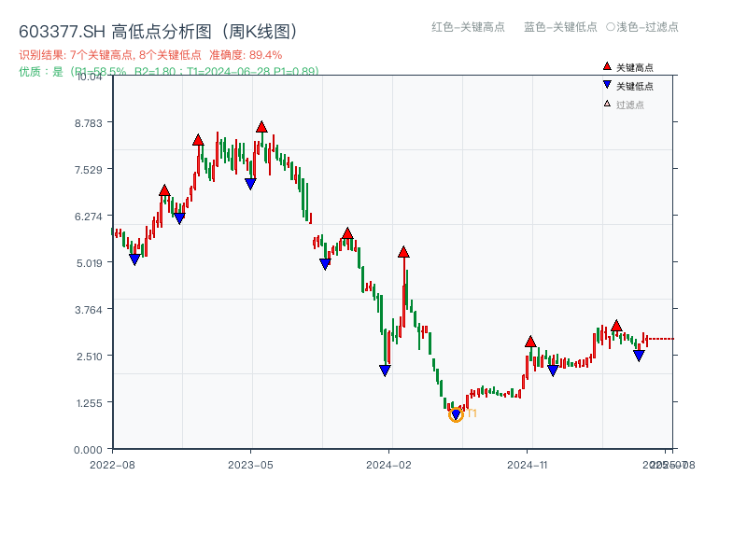
Task: Click the red high marker atop the early-2024 spike
Action: click(403, 252)
